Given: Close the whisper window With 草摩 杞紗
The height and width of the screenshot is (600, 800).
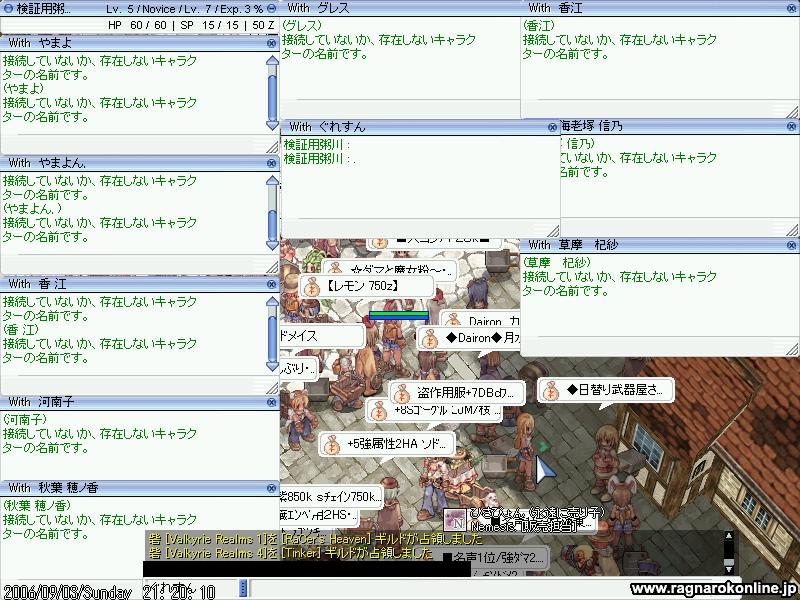Looking at the screenshot, I should tap(792, 245).
